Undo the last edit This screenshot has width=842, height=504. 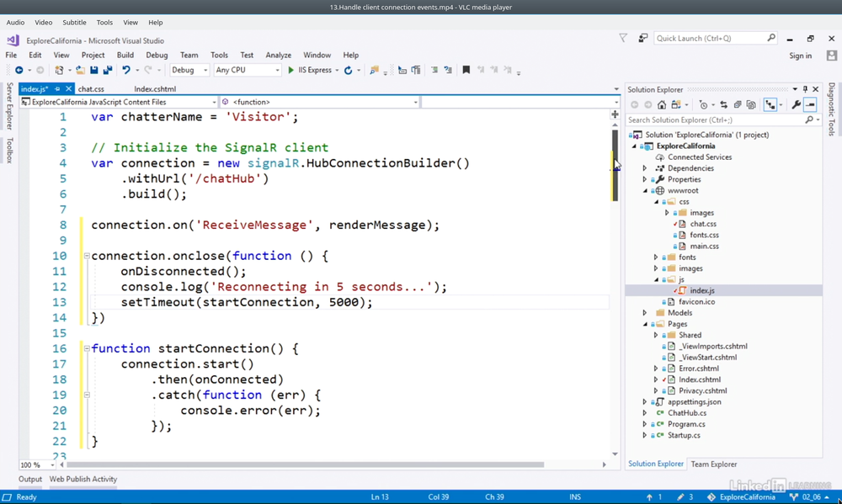tap(125, 71)
